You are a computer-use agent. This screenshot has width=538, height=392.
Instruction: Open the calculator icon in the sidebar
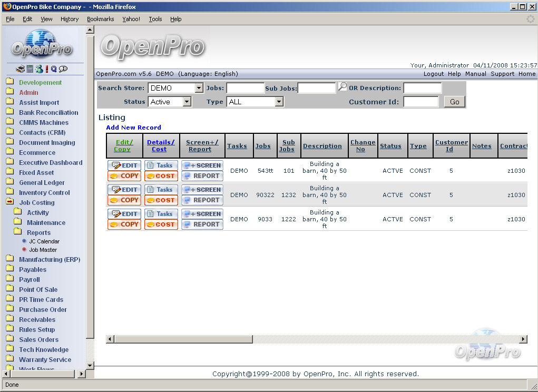(30, 69)
